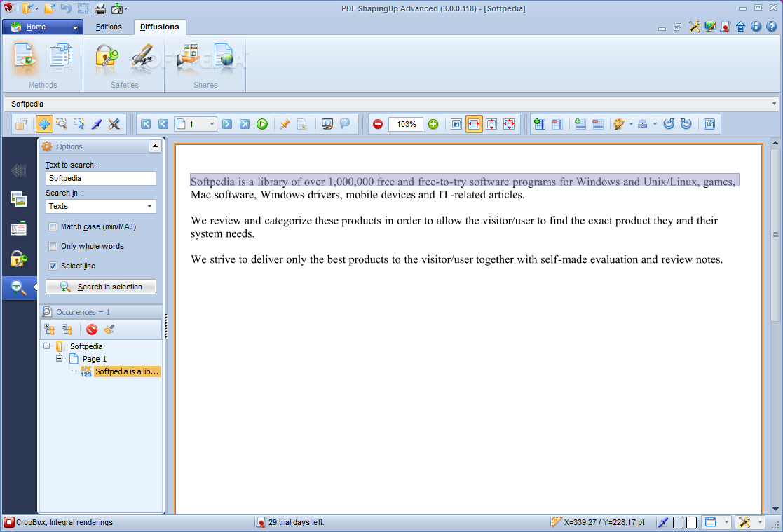Viewport: 783px width, 532px height.
Task: Click the share on web globe icon
Action: tap(223, 57)
